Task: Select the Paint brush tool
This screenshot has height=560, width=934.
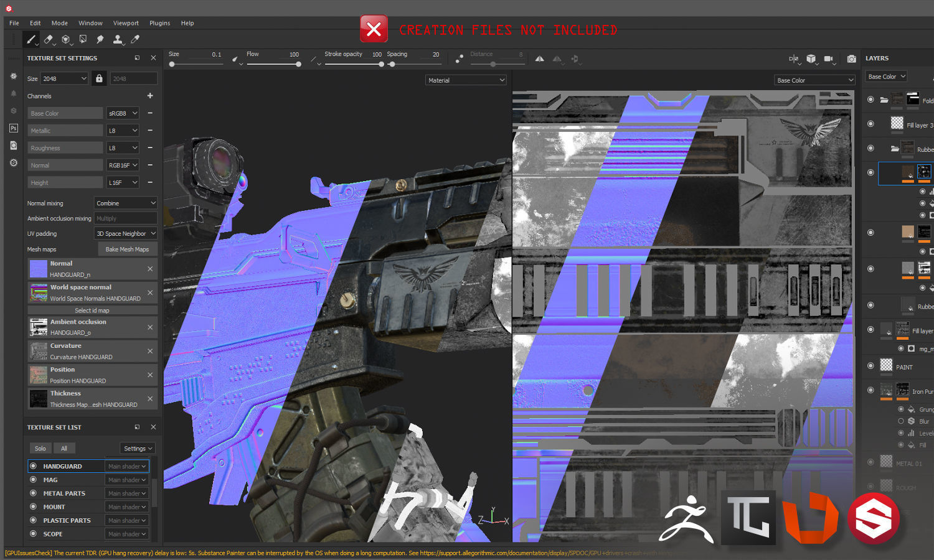Action: 31,39
